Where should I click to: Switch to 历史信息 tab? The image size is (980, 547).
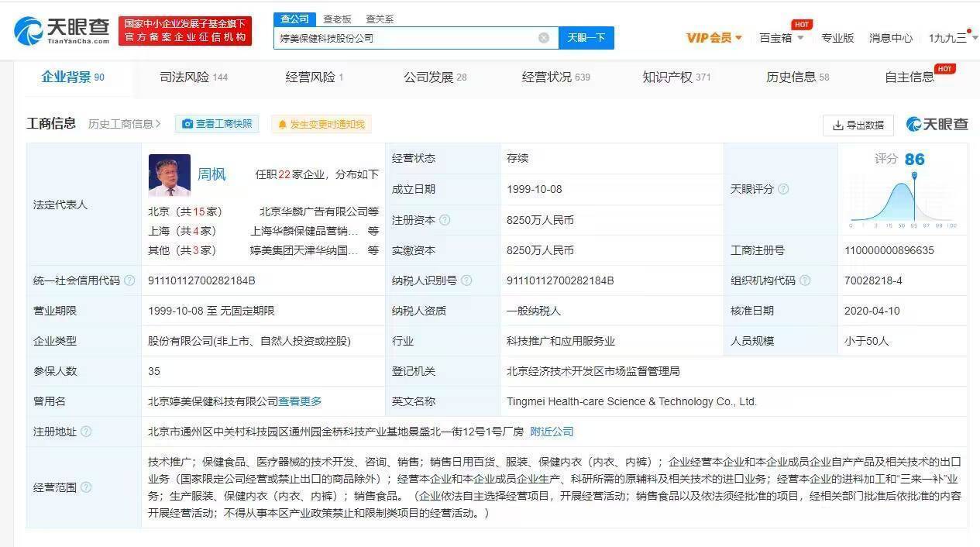click(x=797, y=77)
